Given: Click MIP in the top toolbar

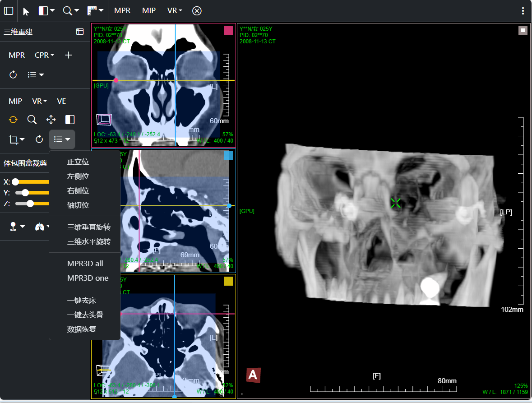Looking at the screenshot, I should coord(148,10).
